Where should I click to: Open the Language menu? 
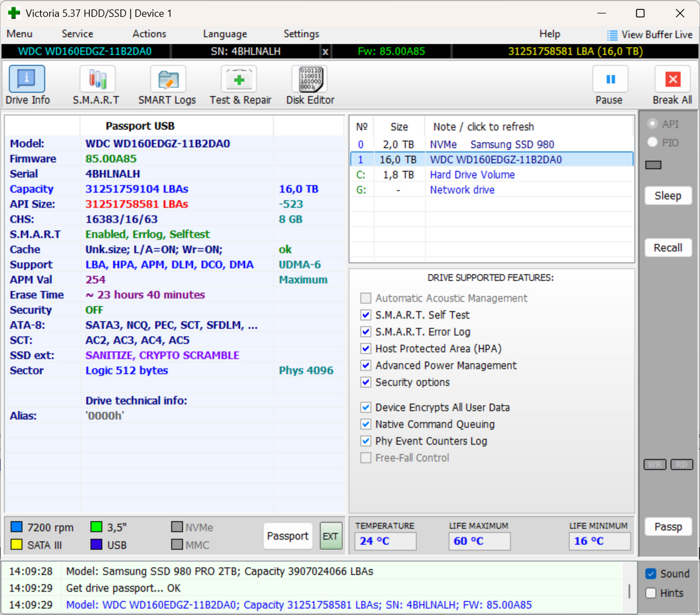pos(225,34)
